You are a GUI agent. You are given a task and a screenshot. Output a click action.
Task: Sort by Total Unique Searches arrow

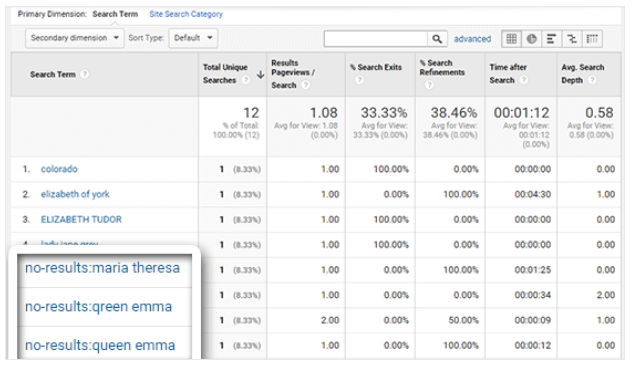click(261, 75)
